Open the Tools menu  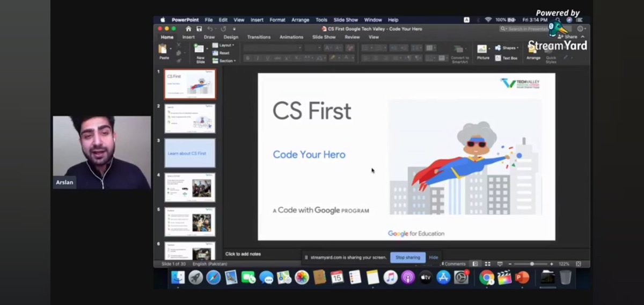tap(321, 20)
